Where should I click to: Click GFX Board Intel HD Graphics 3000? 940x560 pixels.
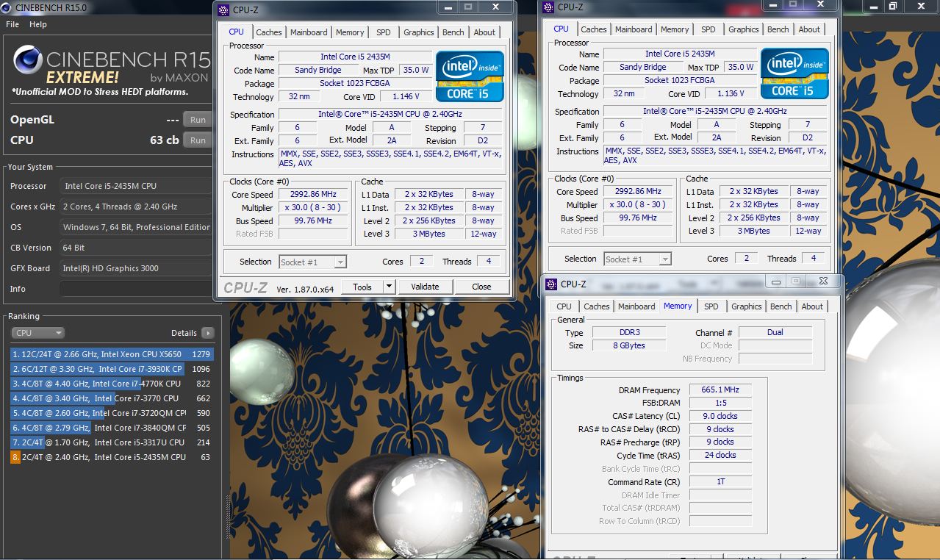click(x=135, y=268)
